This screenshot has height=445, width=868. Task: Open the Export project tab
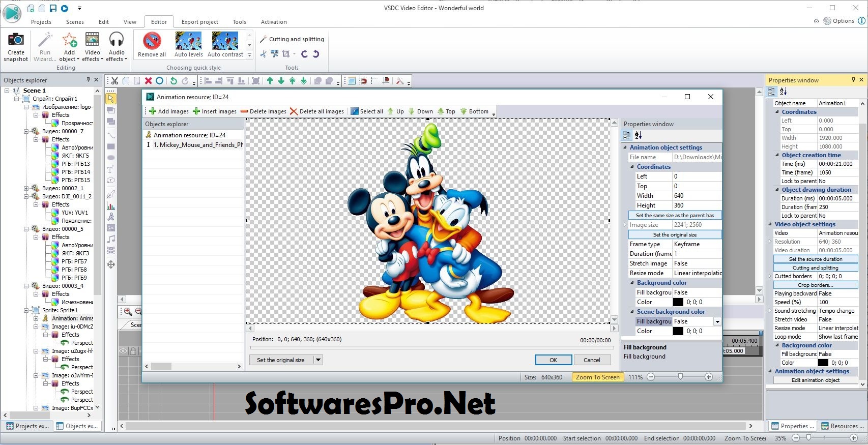(199, 22)
